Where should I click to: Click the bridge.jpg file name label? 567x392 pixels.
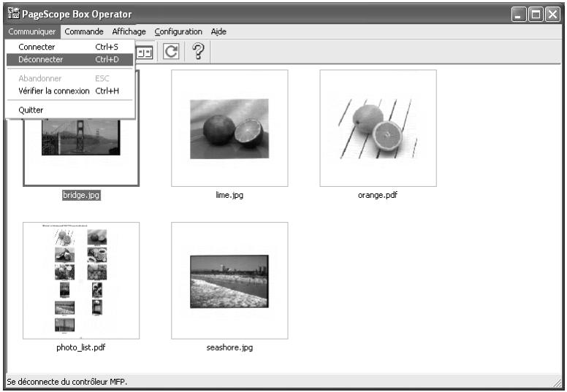coord(81,195)
